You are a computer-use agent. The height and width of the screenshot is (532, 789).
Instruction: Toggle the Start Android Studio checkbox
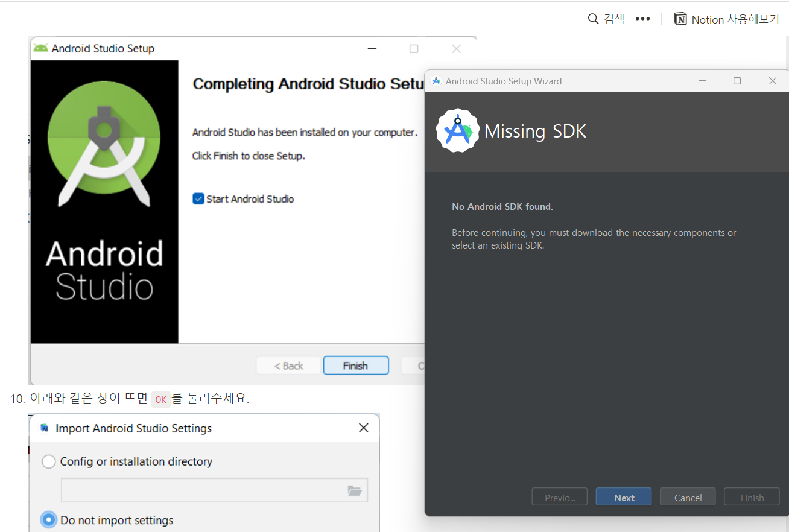click(198, 198)
